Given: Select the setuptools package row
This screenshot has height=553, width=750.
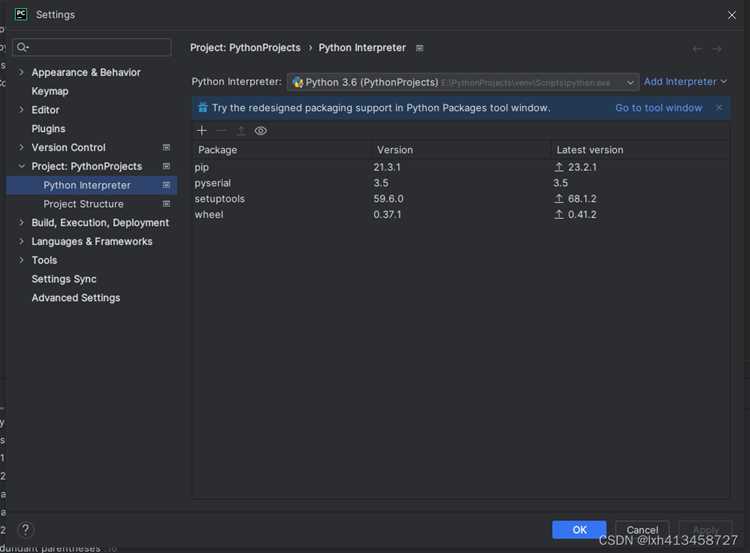Looking at the screenshot, I should (x=461, y=199).
